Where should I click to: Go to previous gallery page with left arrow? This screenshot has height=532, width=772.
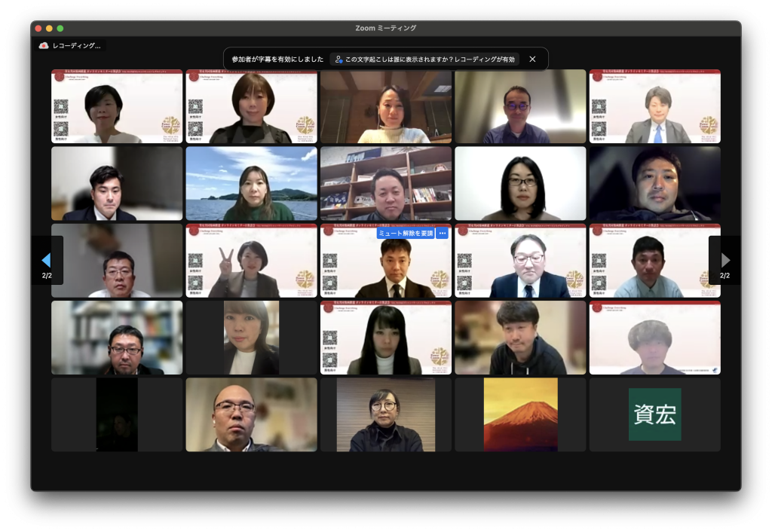tap(46, 260)
